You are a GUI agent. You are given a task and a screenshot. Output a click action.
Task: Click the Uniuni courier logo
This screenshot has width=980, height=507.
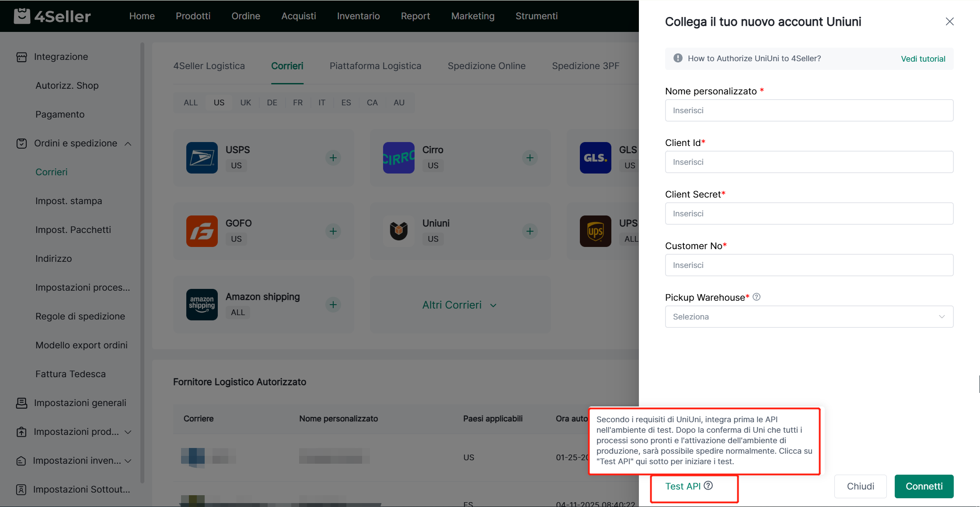tap(398, 231)
